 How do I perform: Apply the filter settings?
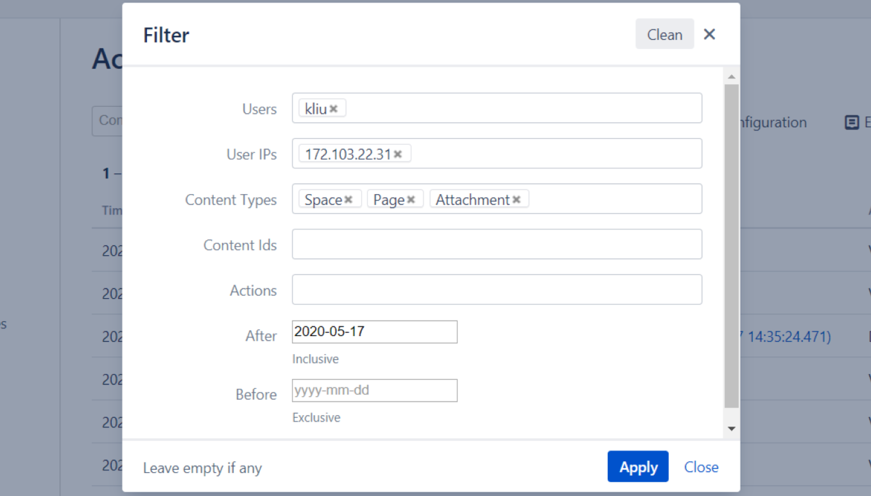pos(637,467)
